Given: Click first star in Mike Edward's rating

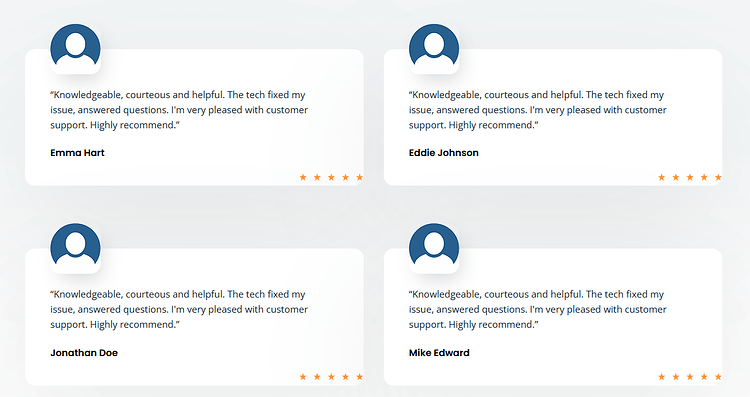Looking at the screenshot, I should (662, 377).
